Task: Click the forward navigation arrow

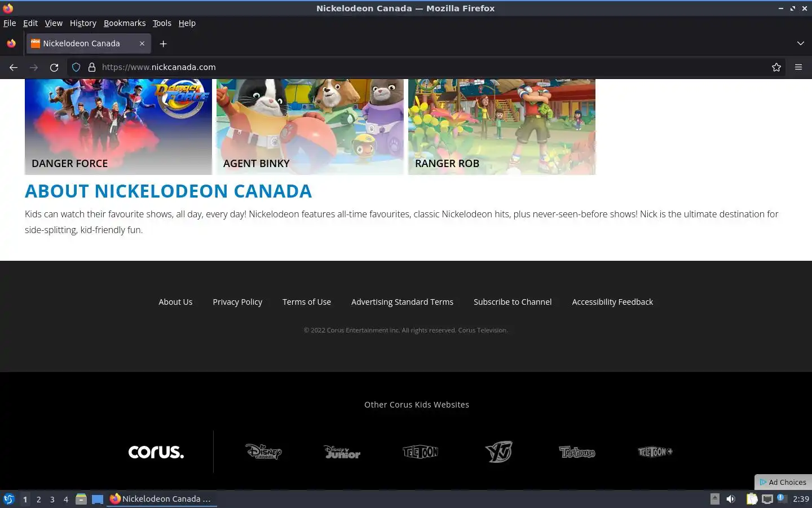Action: click(34, 67)
